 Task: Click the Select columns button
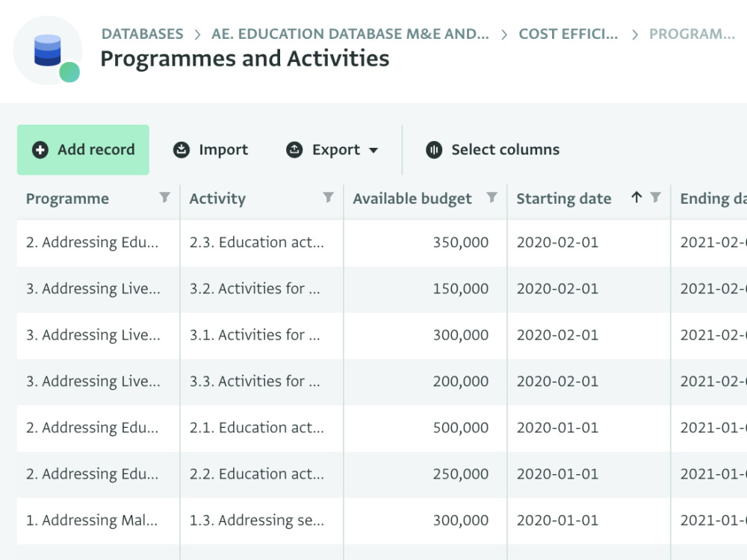coord(492,149)
